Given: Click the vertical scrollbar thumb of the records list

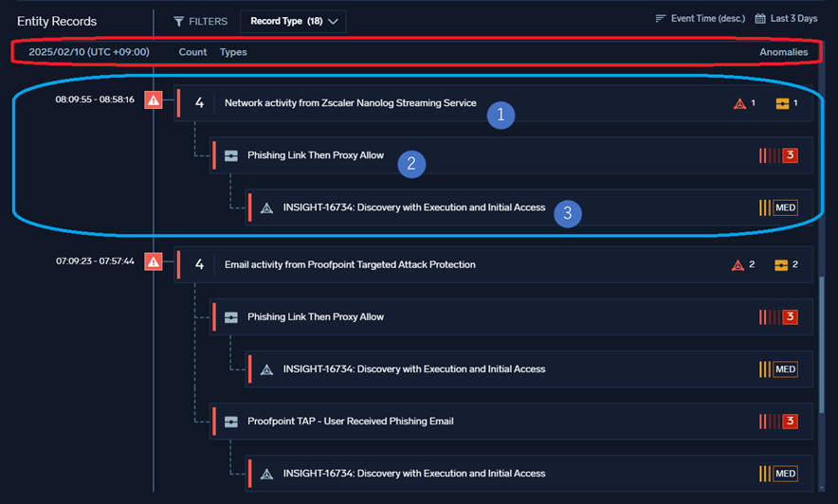Looking at the screenshot, I should click(822, 344).
